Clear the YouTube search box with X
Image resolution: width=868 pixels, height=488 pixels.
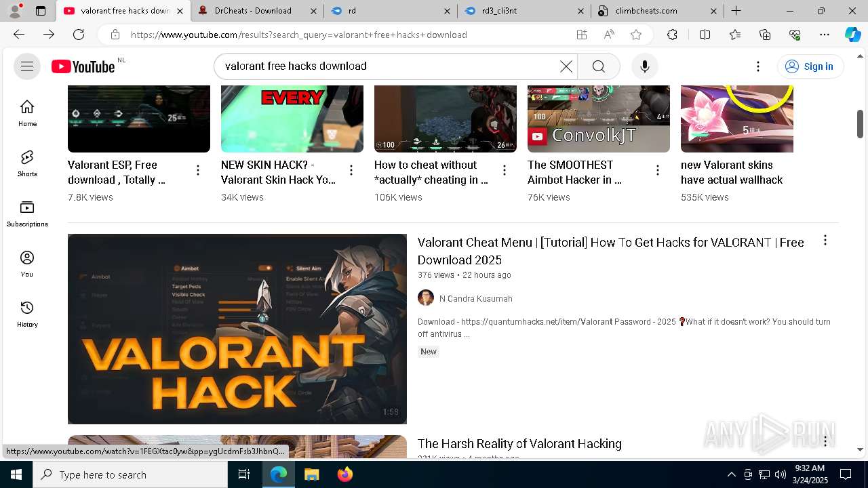tap(566, 66)
